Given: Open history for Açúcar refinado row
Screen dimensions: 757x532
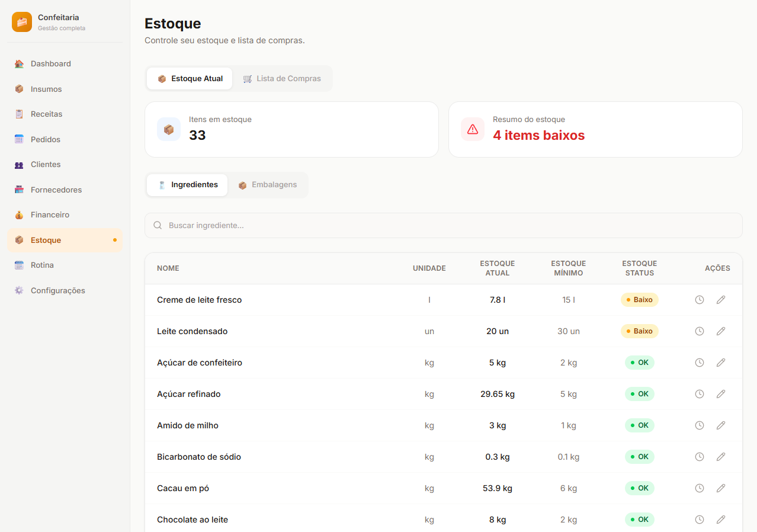Looking at the screenshot, I should pyautogui.click(x=699, y=394).
